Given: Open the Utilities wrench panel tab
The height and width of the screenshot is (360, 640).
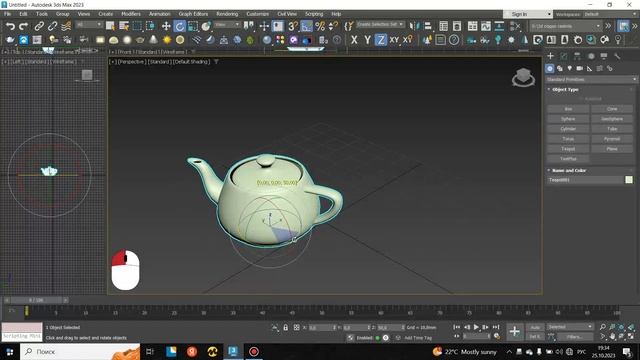Looking at the screenshot, I should coord(617,56).
